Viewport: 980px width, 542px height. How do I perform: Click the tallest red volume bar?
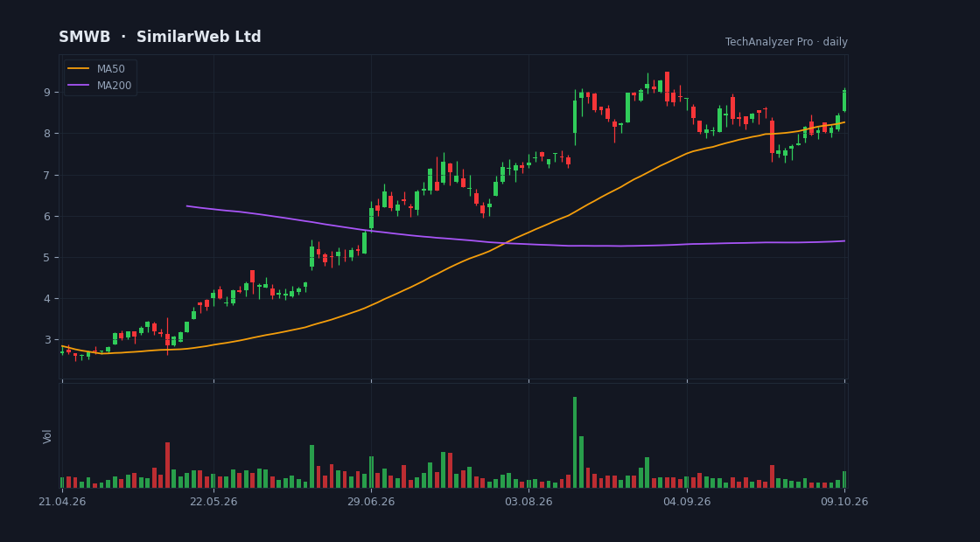pyautogui.click(x=167, y=465)
